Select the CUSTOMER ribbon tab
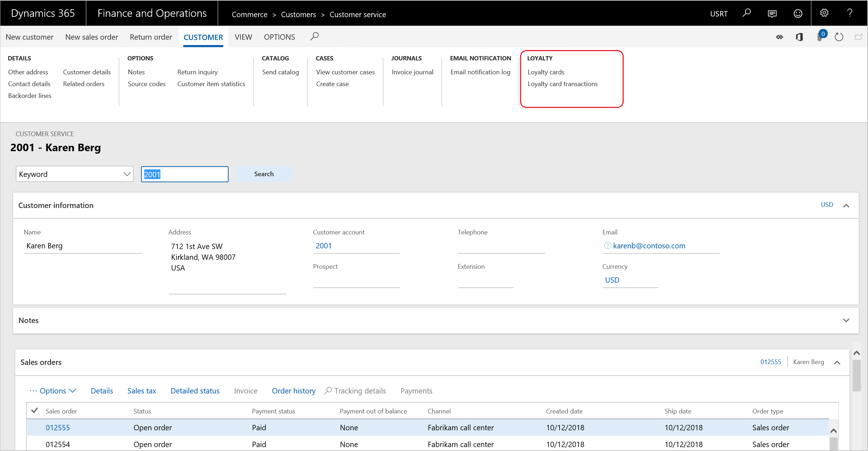Viewport: 868px width, 451px height. (x=203, y=36)
